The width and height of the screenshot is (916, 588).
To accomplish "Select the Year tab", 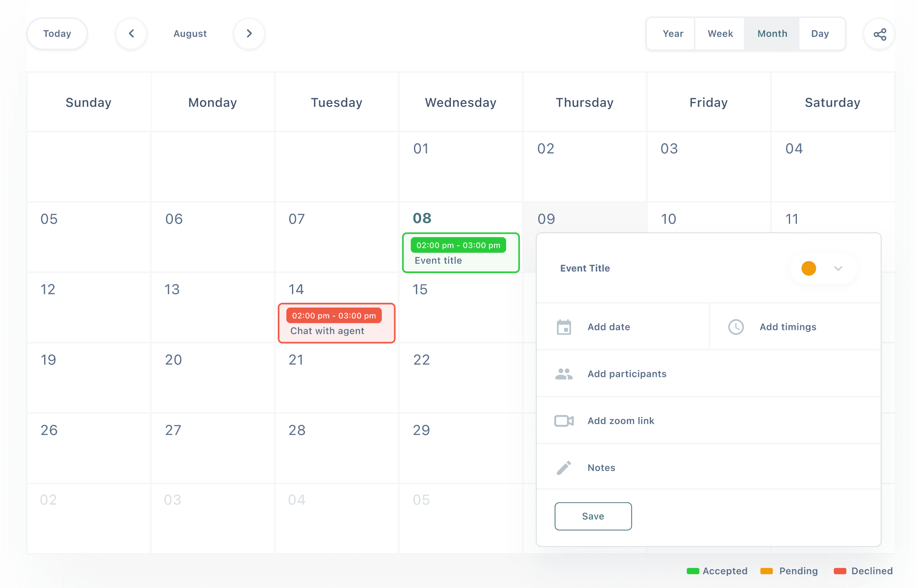I will pyautogui.click(x=672, y=34).
